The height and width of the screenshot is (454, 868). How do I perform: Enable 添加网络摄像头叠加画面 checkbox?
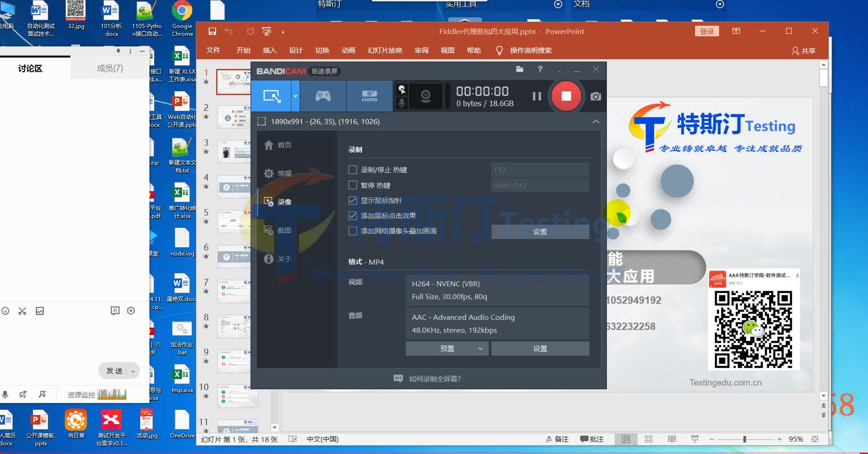tap(353, 231)
